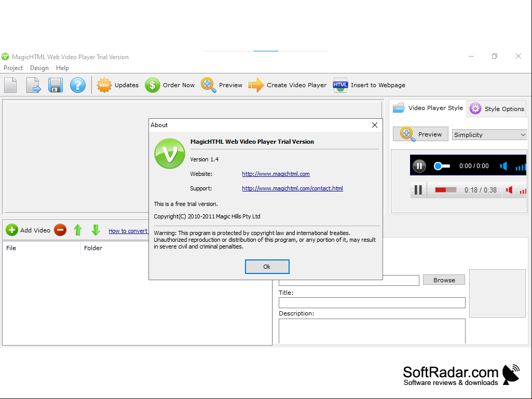
Task: Move video down with the green down arrow
Action: click(96, 230)
